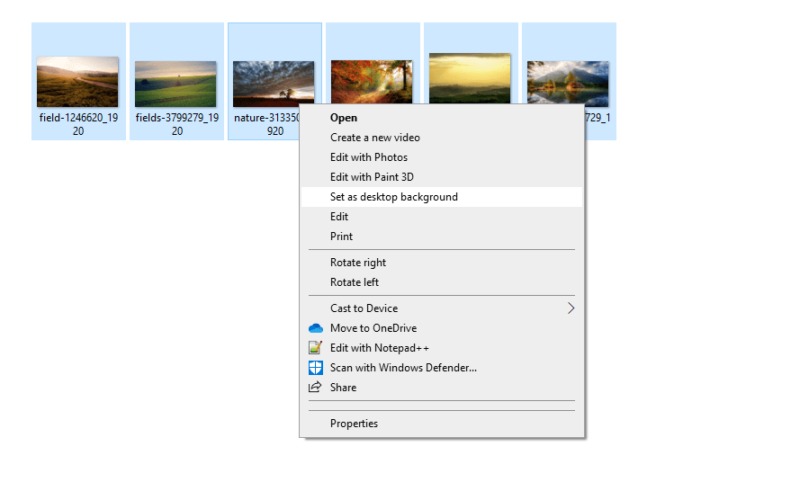Image resolution: width=800 pixels, height=500 pixels.
Task: Select the autumn forest path thumbnail
Action: (371, 82)
